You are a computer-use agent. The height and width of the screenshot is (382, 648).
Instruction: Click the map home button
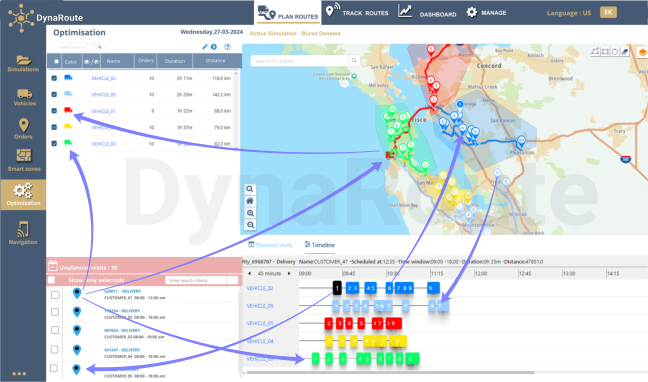250,201
